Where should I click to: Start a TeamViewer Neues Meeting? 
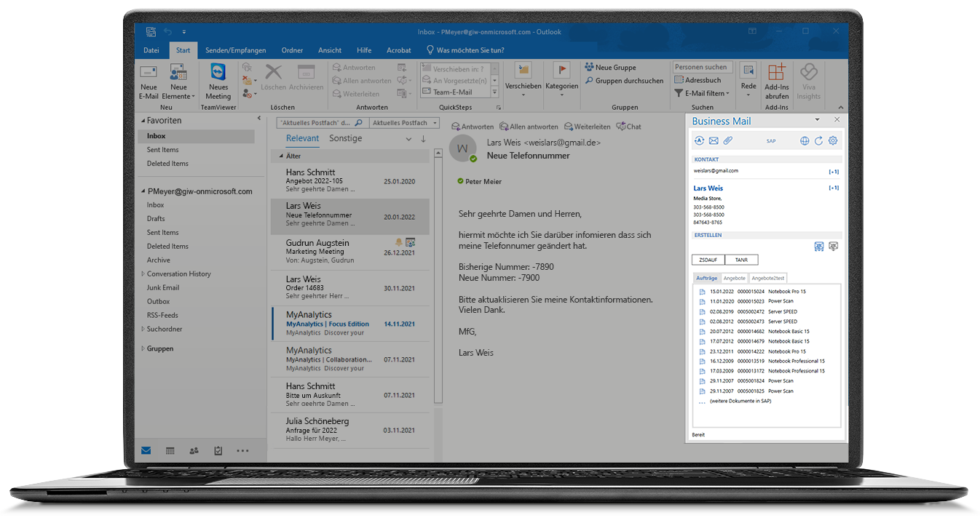(218, 81)
